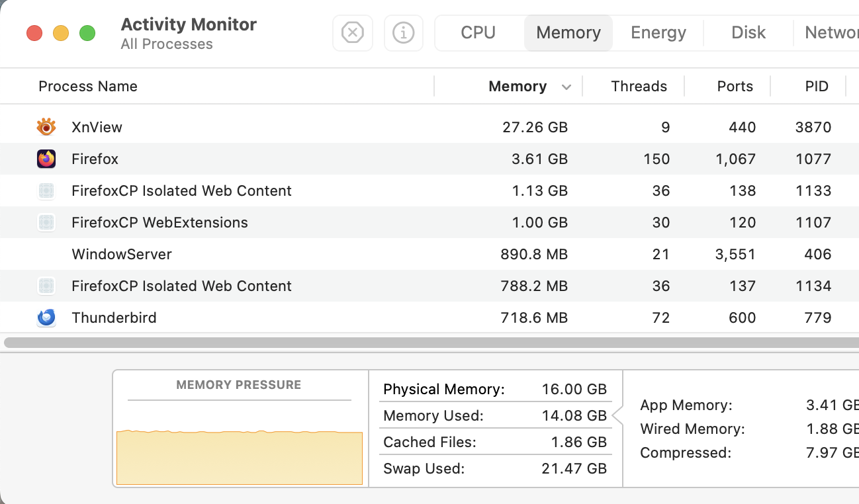The width and height of the screenshot is (859, 504).
Task: Click the 3,551 ports value for WindowServer
Action: click(735, 254)
